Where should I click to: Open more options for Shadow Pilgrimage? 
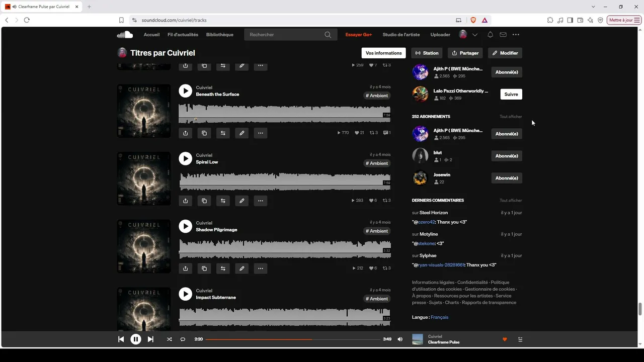tap(261, 268)
